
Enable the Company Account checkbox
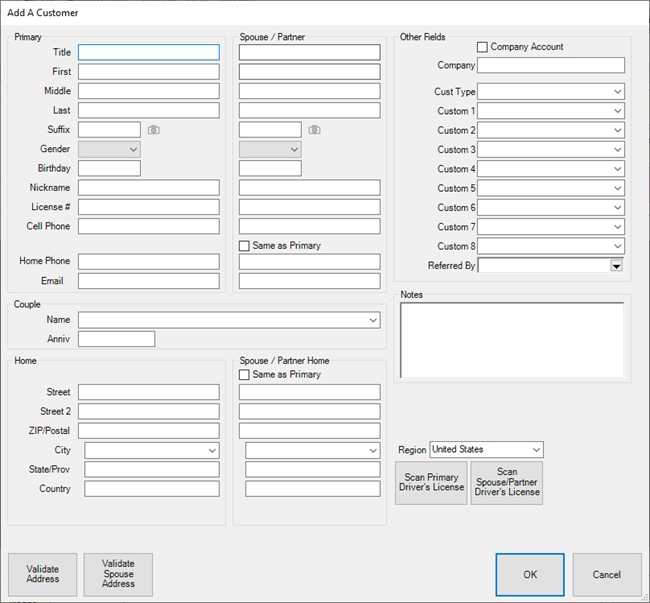coord(482,47)
